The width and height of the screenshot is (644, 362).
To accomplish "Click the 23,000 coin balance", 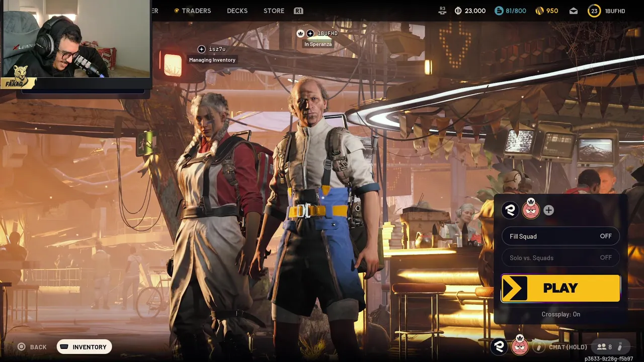I will click(475, 11).
